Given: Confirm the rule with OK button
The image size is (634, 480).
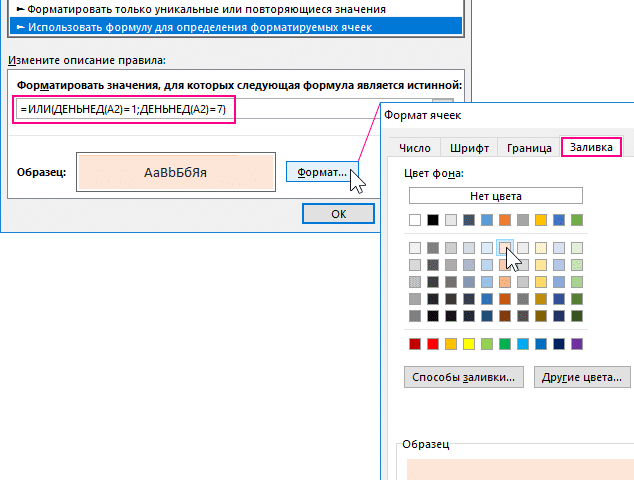Looking at the screenshot, I should [338, 213].
